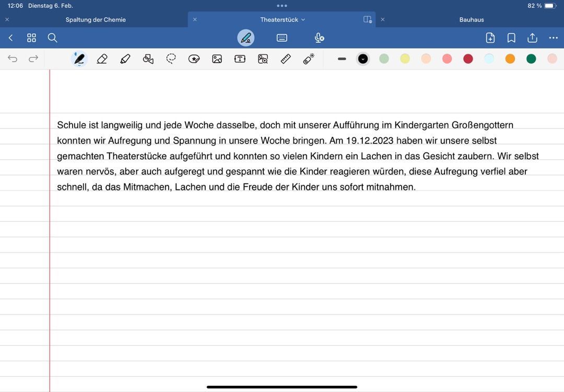Switch to the Bauhaus tab
This screenshot has width=564, height=392.
click(472, 20)
